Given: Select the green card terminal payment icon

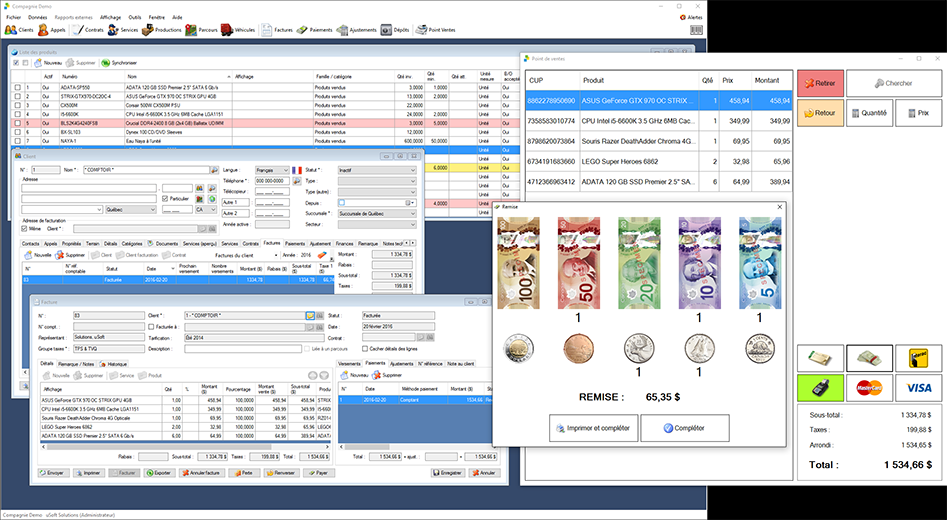Looking at the screenshot, I should (820, 388).
